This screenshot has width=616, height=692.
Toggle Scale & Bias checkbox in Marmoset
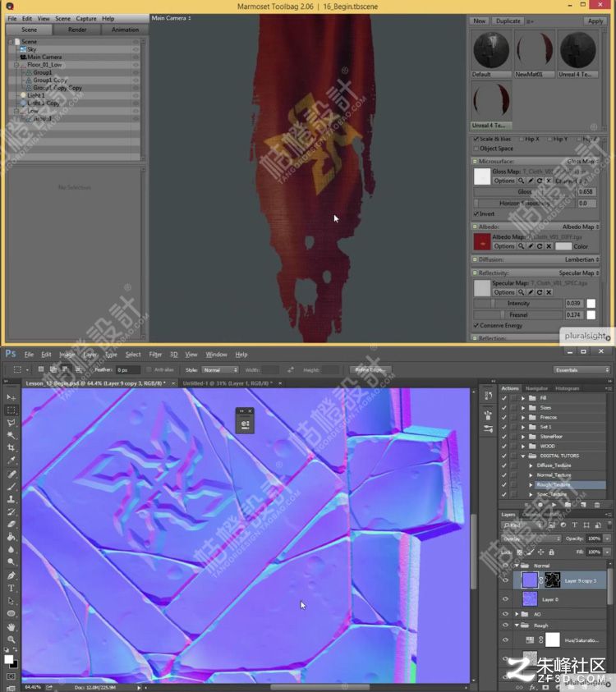[x=476, y=139]
